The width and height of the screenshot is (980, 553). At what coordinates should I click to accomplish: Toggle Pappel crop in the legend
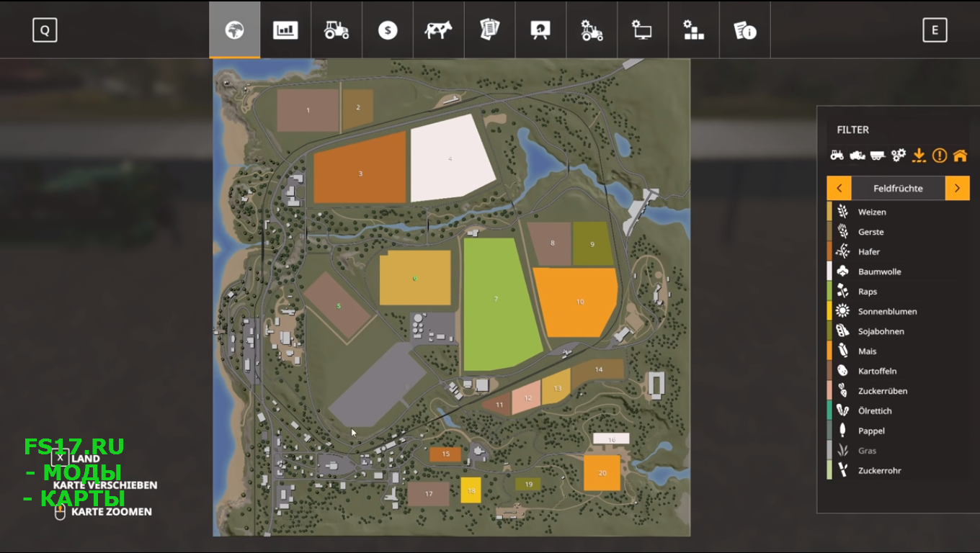(897, 431)
